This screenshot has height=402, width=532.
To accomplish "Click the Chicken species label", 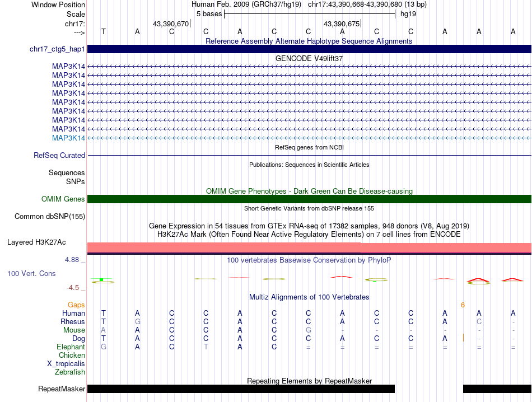I will click(x=72, y=355).
